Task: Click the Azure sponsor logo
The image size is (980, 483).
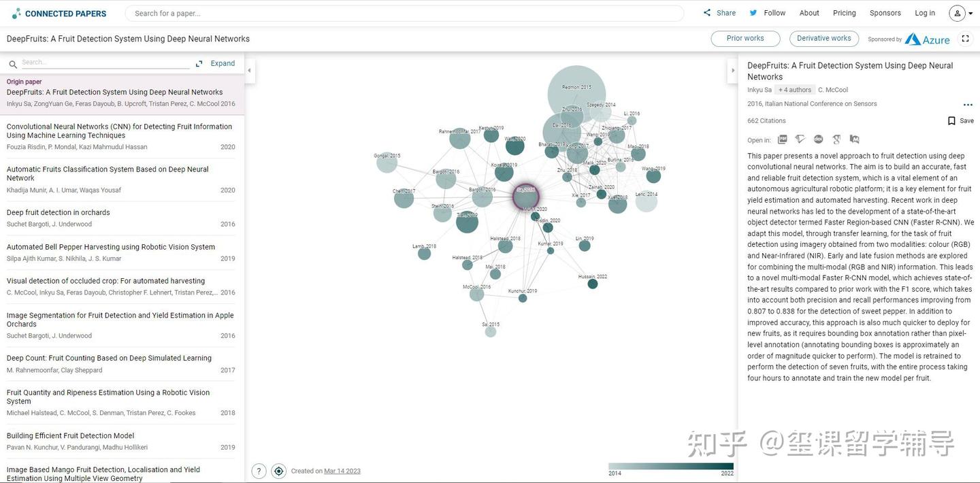Action: pos(927,39)
